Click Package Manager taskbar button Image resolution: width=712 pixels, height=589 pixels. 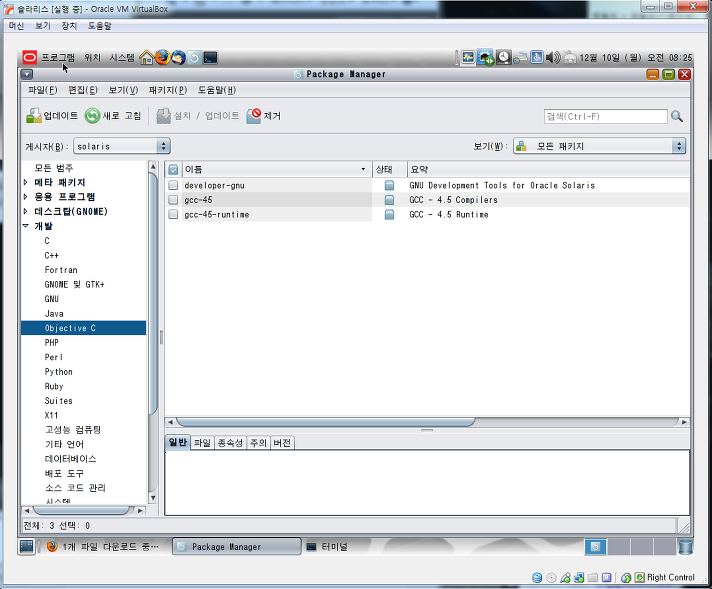click(x=237, y=547)
